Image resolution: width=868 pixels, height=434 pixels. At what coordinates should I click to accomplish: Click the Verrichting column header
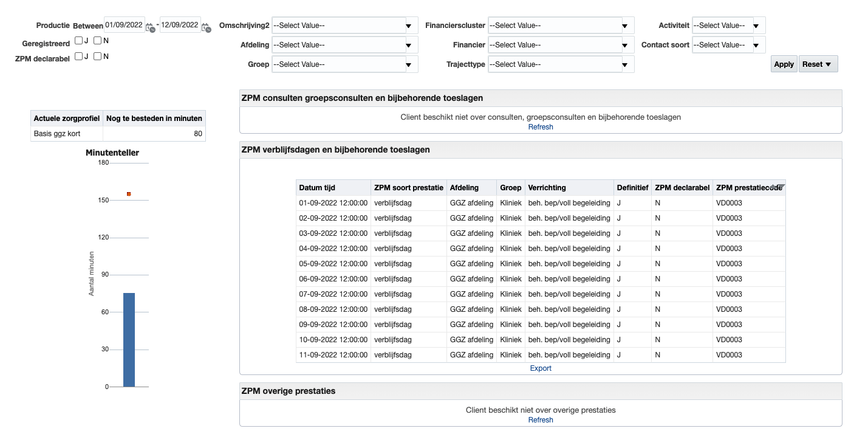(x=569, y=188)
